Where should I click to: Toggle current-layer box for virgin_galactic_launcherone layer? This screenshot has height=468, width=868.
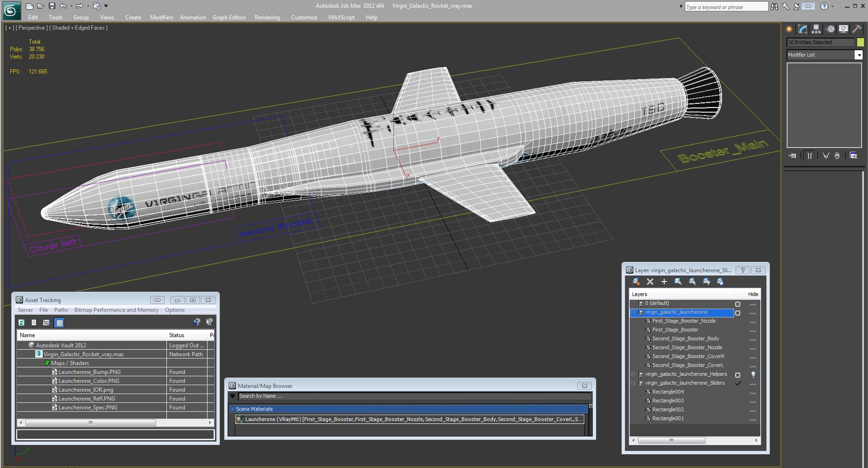click(738, 313)
